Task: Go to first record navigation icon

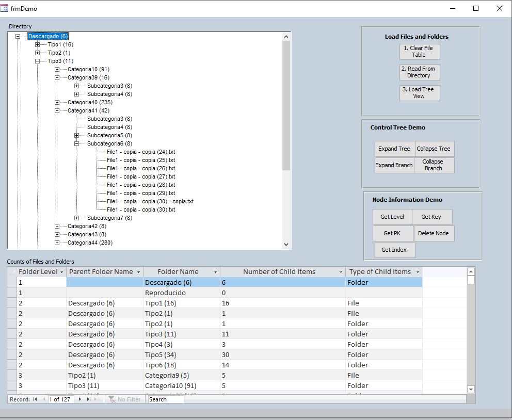Action: click(35, 399)
